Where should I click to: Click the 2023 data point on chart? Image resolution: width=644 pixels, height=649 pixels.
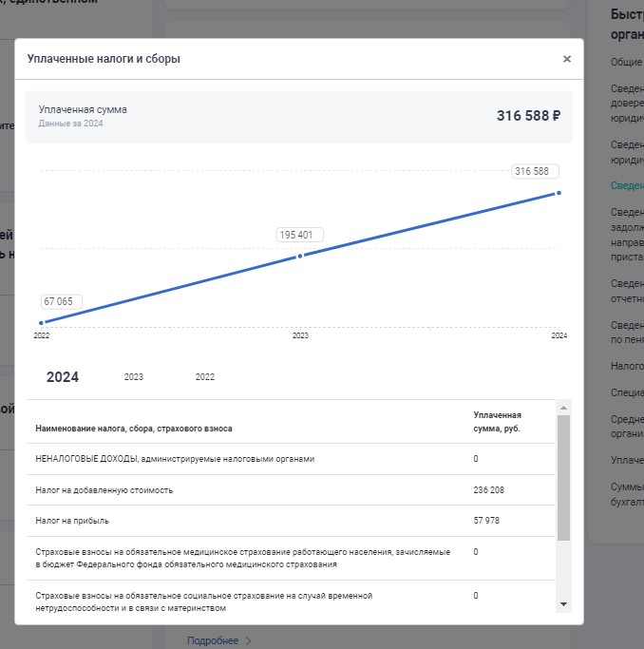pos(300,256)
